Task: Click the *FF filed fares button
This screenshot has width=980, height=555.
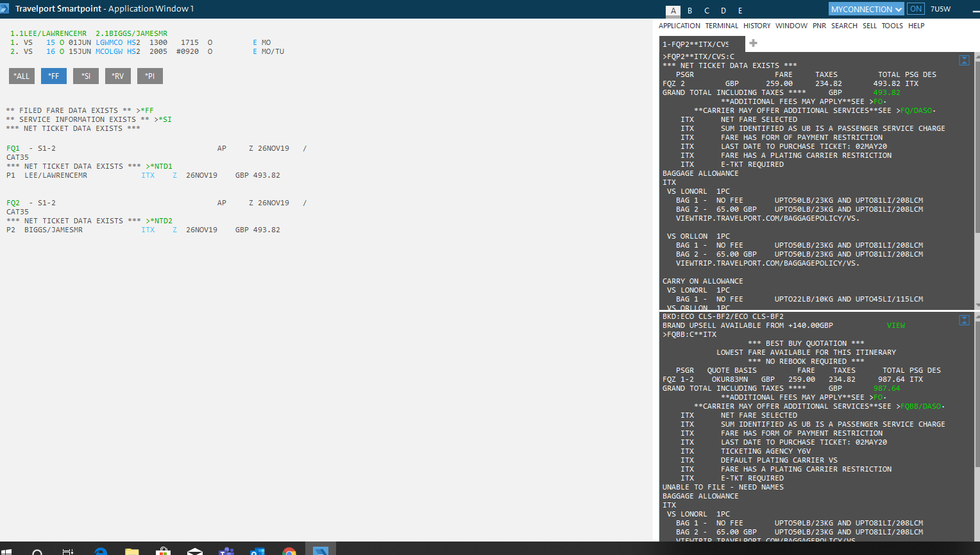Action: [x=54, y=76]
